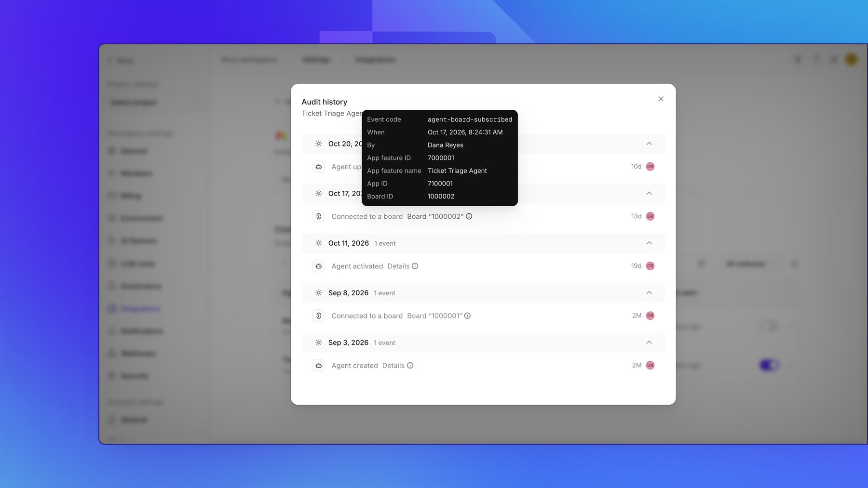Close the Audit history dialog
The image size is (868, 488).
(661, 99)
